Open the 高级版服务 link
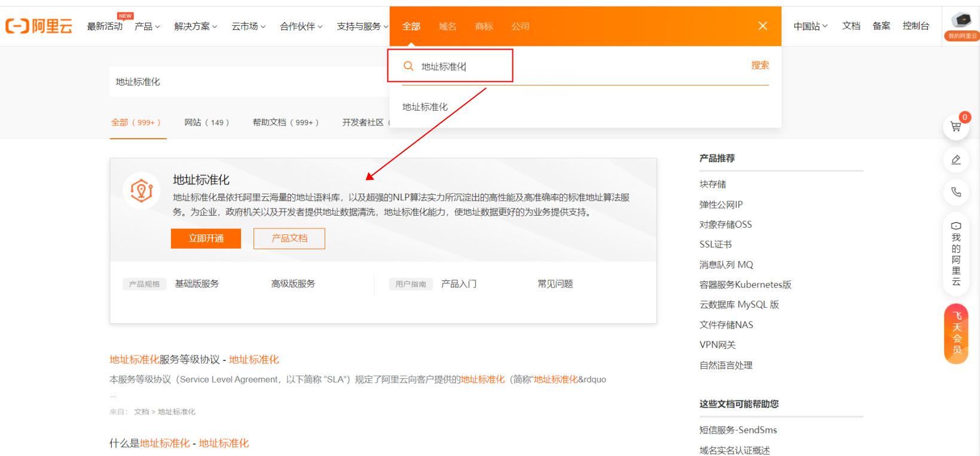Image resolution: width=980 pixels, height=456 pixels. (293, 284)
